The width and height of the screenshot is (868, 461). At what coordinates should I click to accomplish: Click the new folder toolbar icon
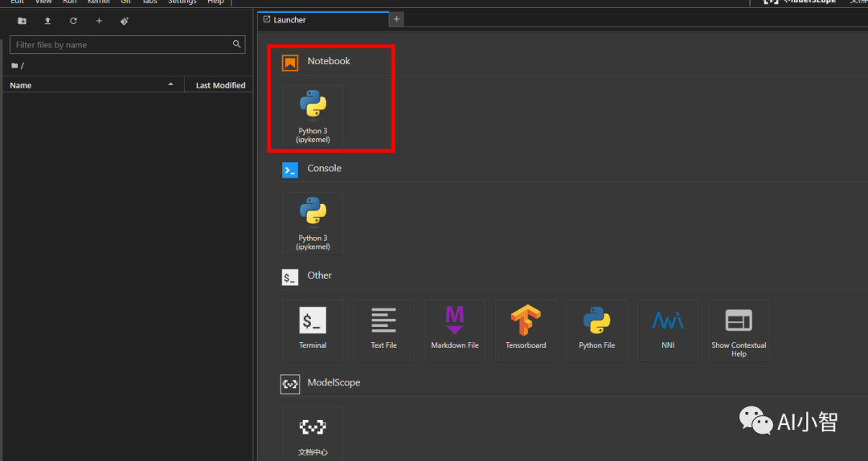pos(22,21)
